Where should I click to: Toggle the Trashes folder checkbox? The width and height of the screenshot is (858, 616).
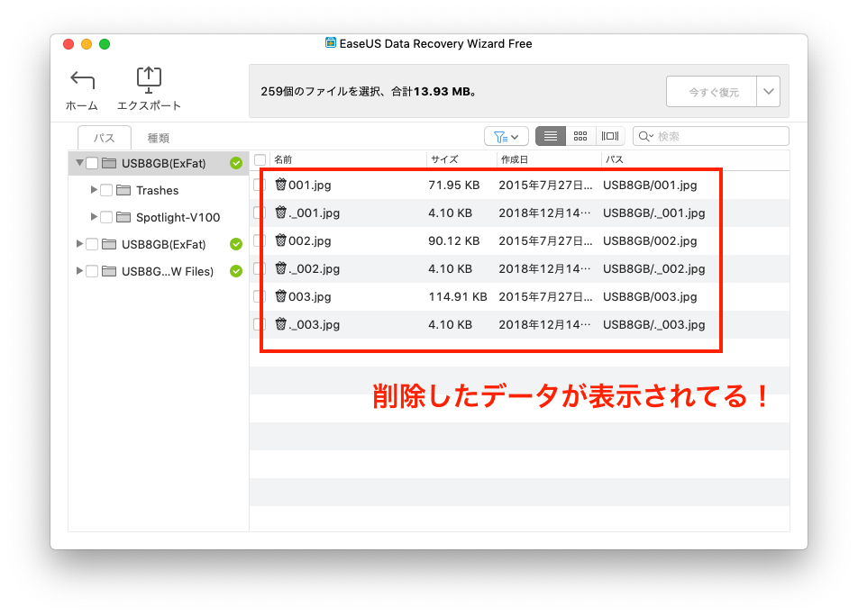pos(106,190)
